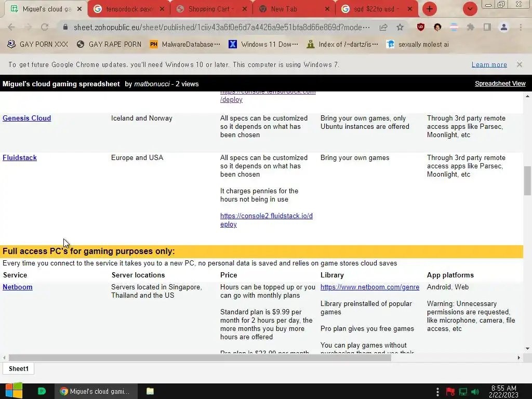Open the Index of /~dartz bookmark
This screenshot has width=532, height=399.
342,44
